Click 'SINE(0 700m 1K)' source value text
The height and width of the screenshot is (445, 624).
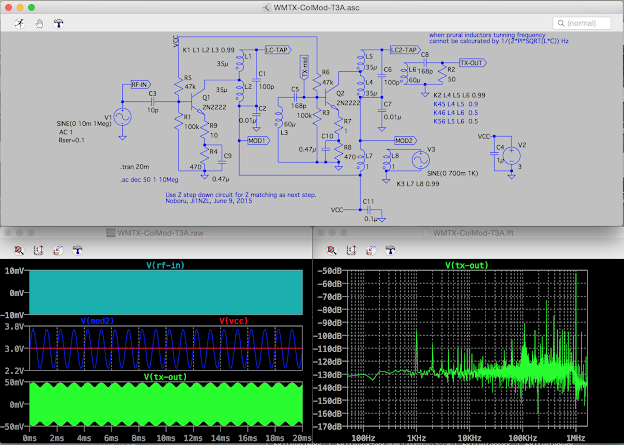point(452,174)
